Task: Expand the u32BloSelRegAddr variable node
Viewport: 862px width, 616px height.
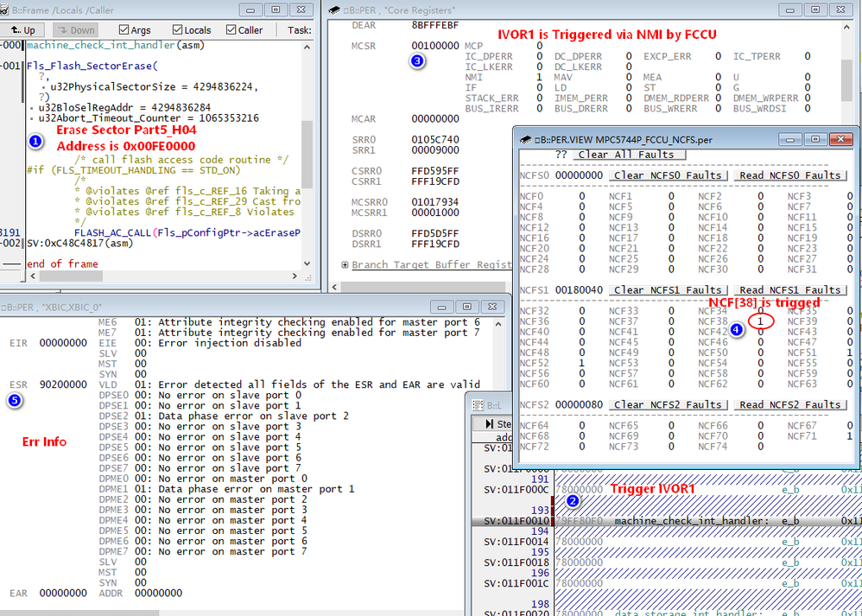Action: click(32, 108)
